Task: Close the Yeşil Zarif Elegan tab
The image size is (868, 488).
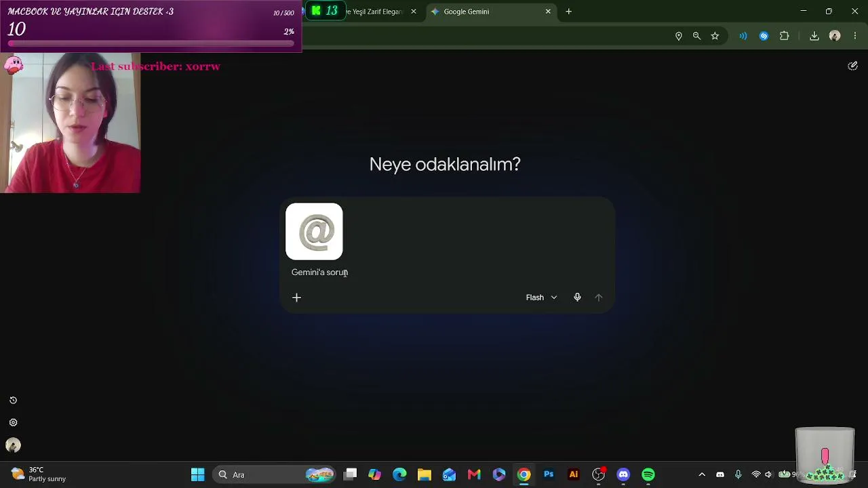Action: coord(414,12)
